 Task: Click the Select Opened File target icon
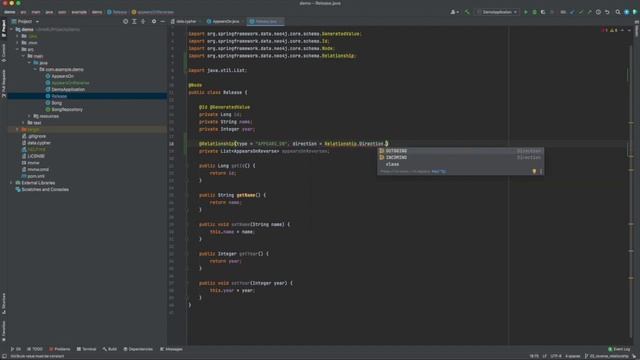[125, 21]
